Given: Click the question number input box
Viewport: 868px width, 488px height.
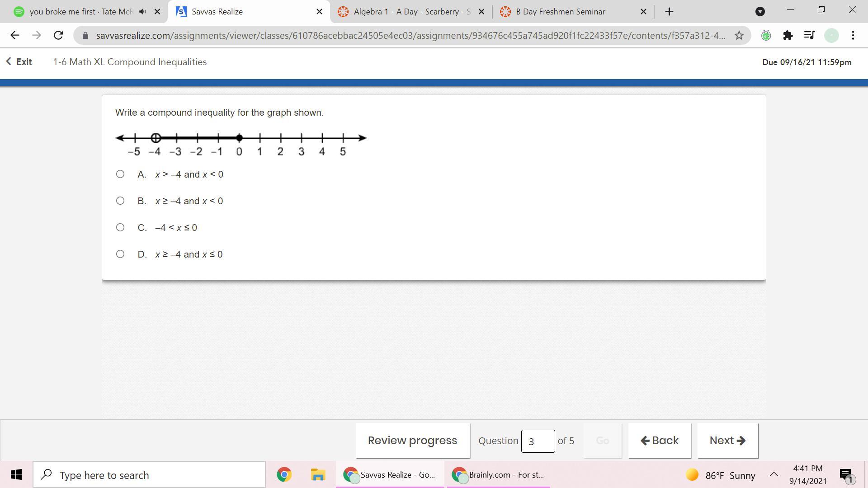Looking at the screenshot, I should pyautogui.click(x=538, y=441).
